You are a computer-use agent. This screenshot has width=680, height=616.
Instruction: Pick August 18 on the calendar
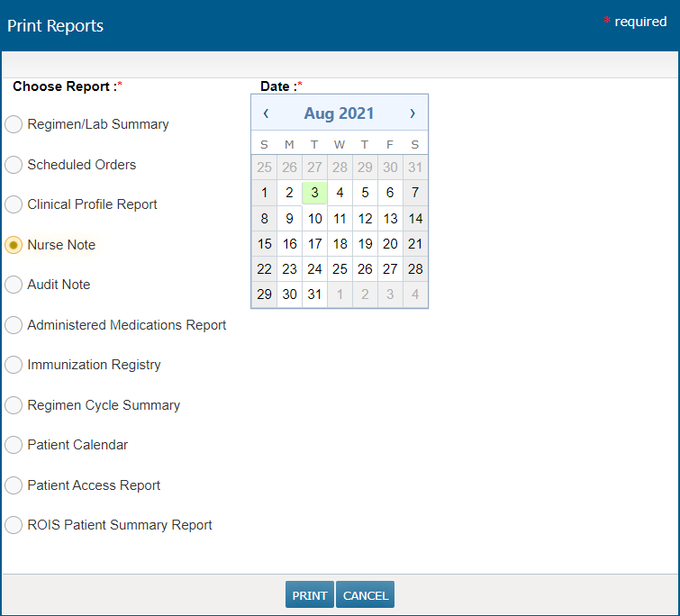click(x=340, y=244)
